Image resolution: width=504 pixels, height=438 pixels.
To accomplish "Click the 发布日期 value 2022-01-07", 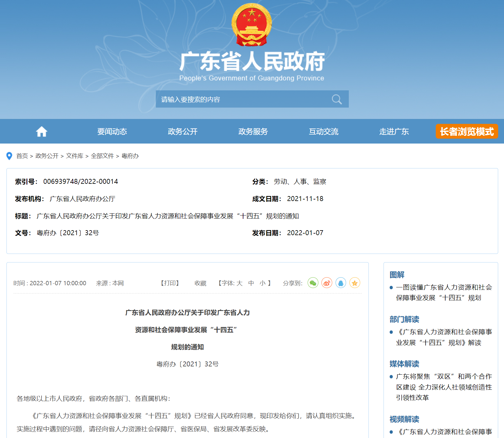I will (305, 233).
